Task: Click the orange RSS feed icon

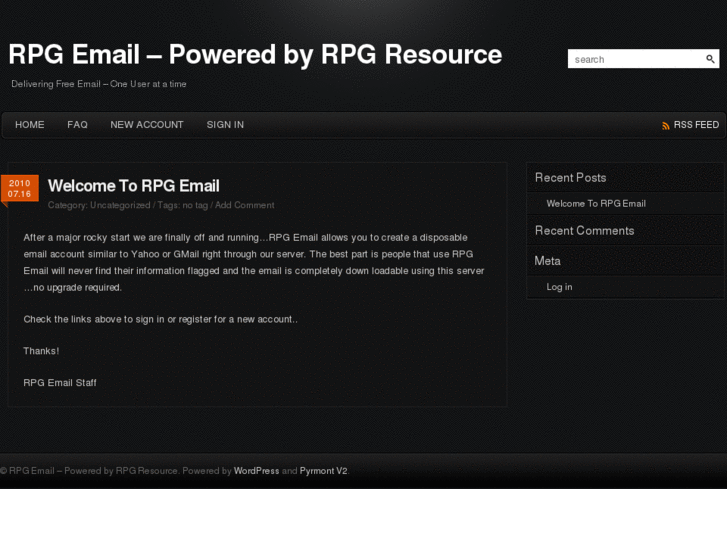Action: point(666,125)
